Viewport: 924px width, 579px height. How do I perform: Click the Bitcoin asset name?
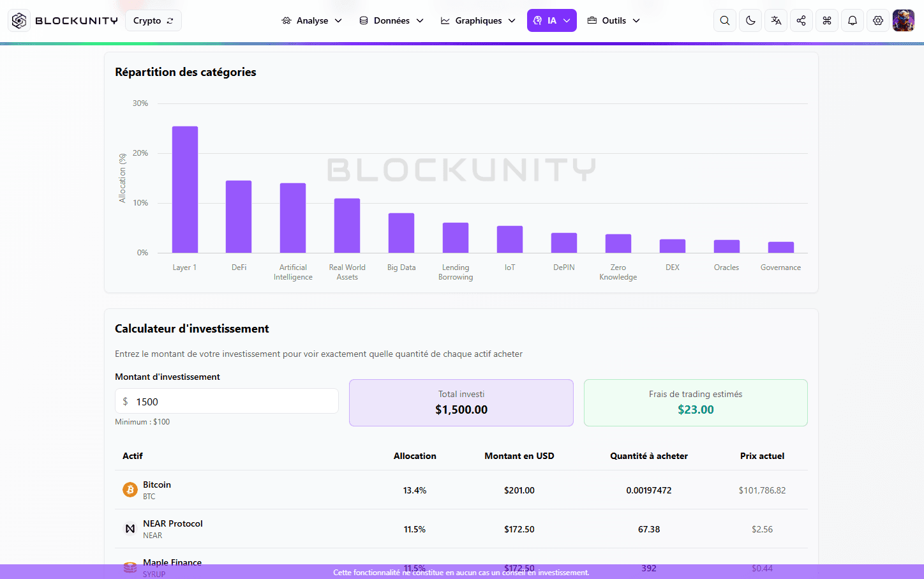[157, 485]
